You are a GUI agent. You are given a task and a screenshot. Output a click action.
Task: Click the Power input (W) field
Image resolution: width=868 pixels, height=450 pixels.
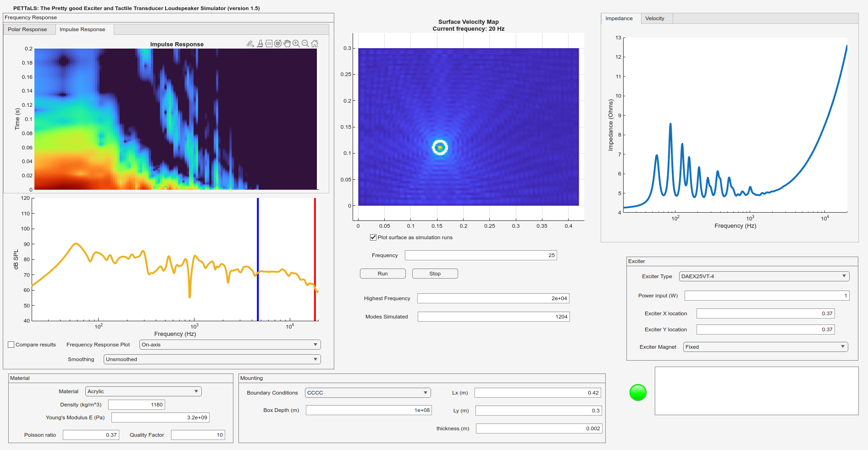pyautogui.click(x=767, y=296)
